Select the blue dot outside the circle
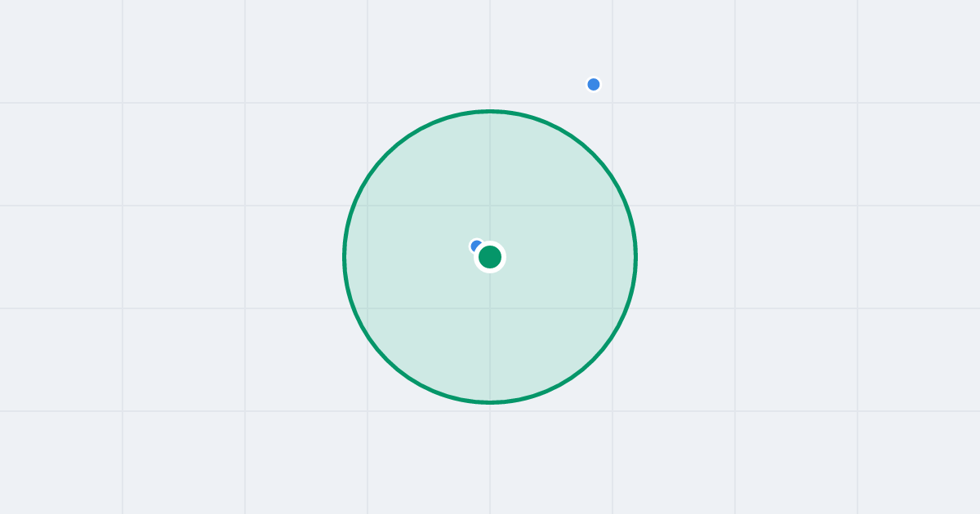 [594, 84]
